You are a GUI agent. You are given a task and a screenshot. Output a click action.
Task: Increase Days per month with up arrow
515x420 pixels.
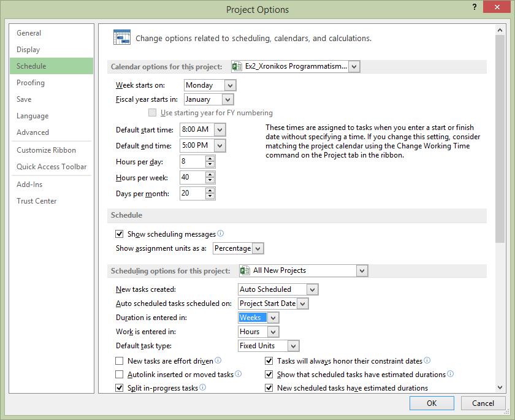pos(210,191)
